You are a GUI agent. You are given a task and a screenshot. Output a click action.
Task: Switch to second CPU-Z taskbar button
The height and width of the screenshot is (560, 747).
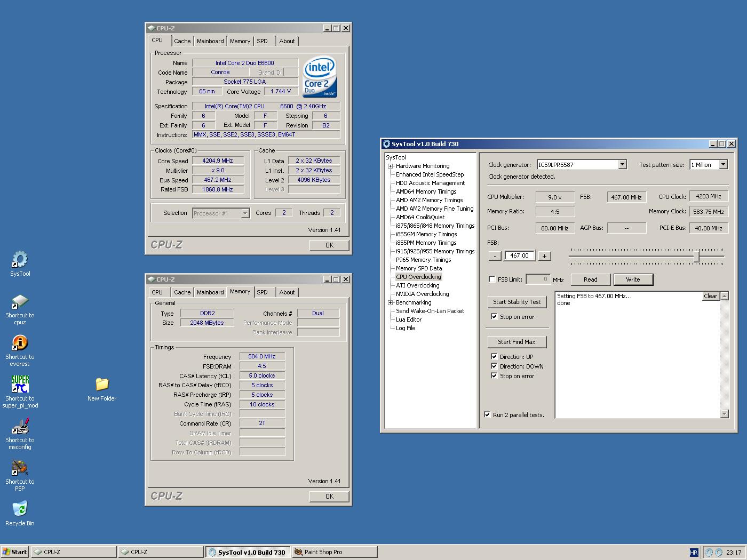point(161,552)
